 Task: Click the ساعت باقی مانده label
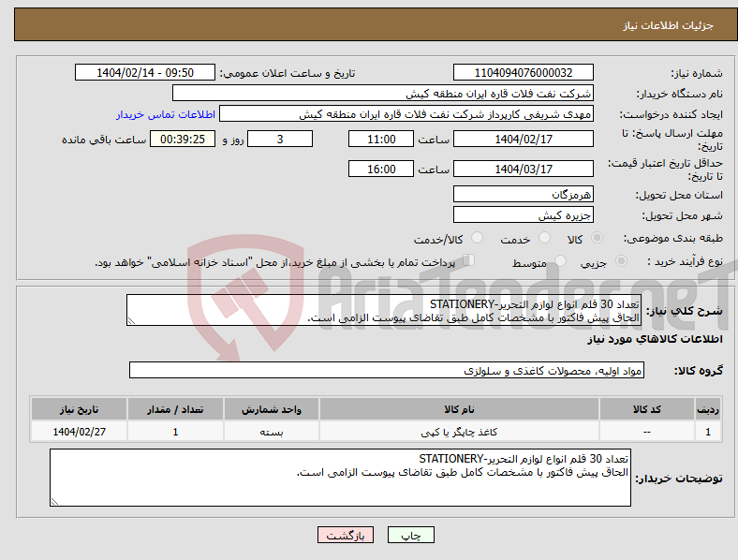[x=104, y=140]
